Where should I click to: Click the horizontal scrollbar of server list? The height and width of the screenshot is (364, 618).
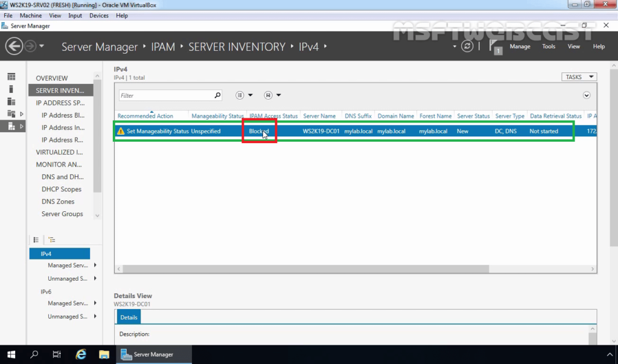(x=305, y=269)
